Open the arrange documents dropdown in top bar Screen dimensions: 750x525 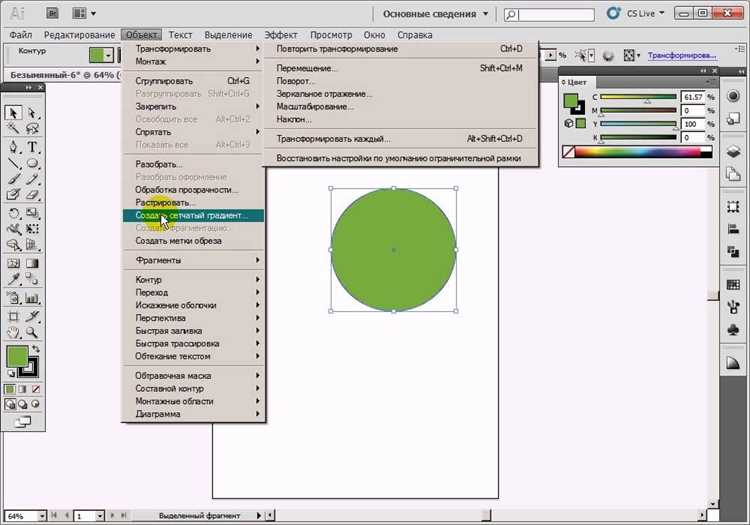pos(84,13)
